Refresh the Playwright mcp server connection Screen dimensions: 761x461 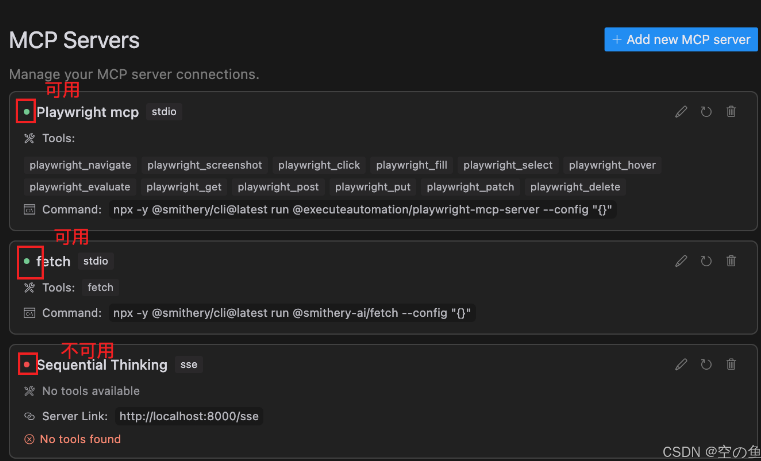(x=706, y=112)
